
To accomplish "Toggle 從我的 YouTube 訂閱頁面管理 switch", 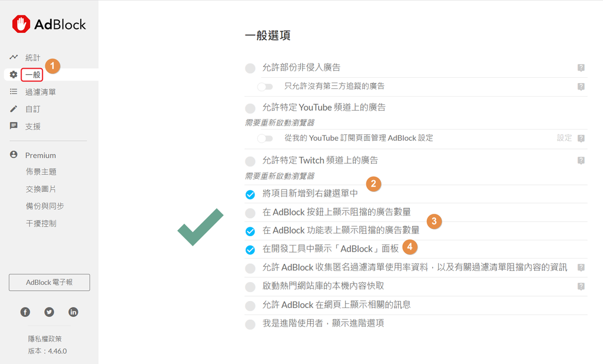I will [x=265, y=138].
